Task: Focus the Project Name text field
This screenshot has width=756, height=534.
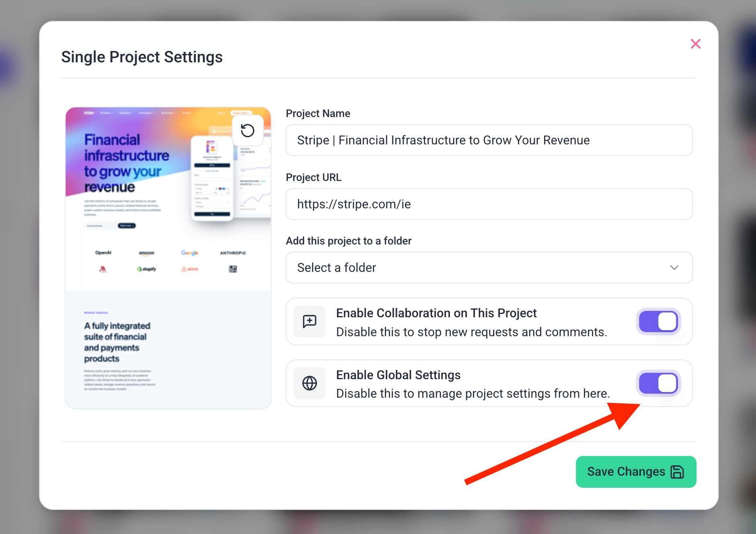Action: pos(489,140)
